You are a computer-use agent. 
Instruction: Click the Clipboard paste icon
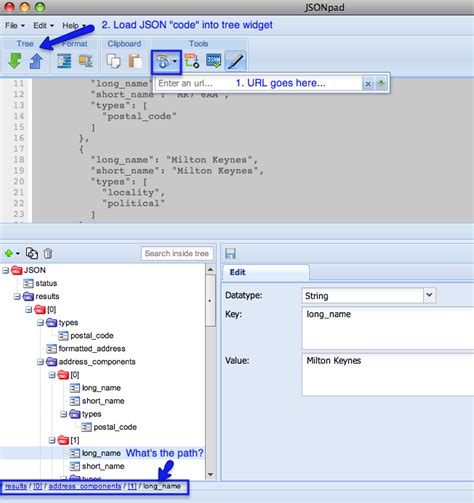pos(135,61)
